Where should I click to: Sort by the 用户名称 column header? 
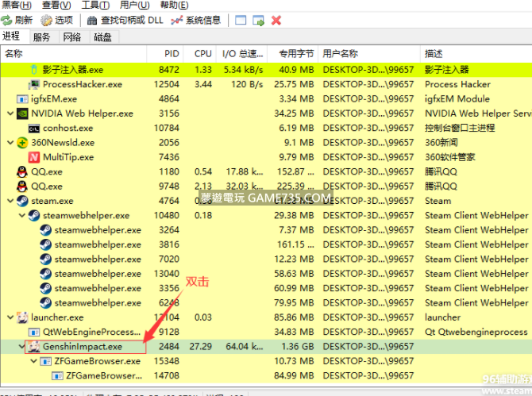pyautogui.click(x=369, y=54)
